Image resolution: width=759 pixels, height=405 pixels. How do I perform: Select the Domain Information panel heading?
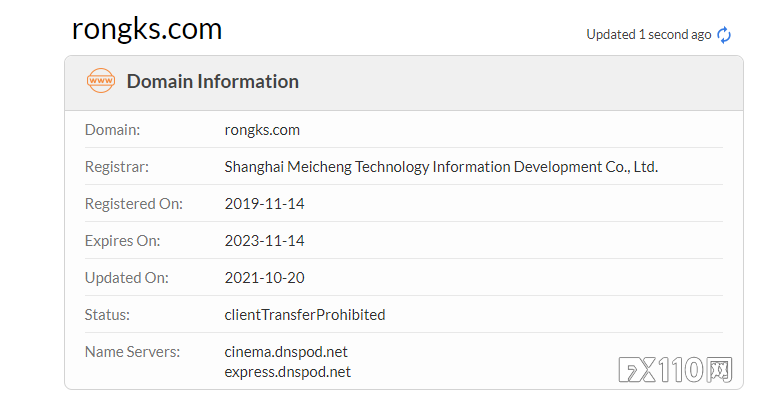212,82
